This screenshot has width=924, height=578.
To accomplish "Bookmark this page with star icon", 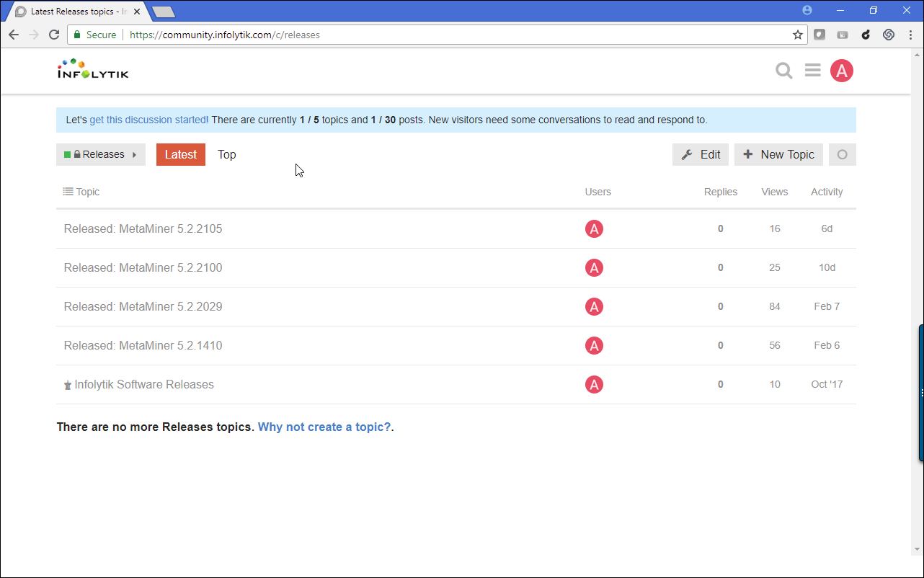I will [798, 35].
